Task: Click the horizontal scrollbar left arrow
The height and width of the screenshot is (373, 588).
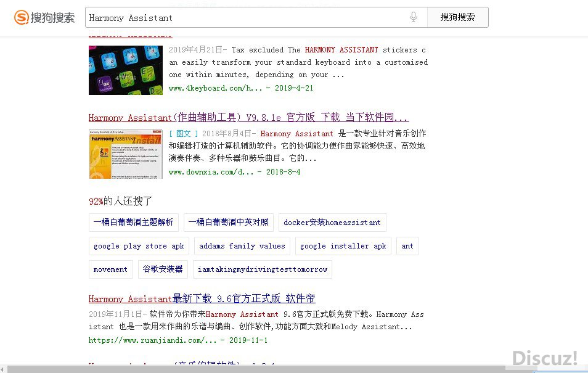Action: pos(2,370)
